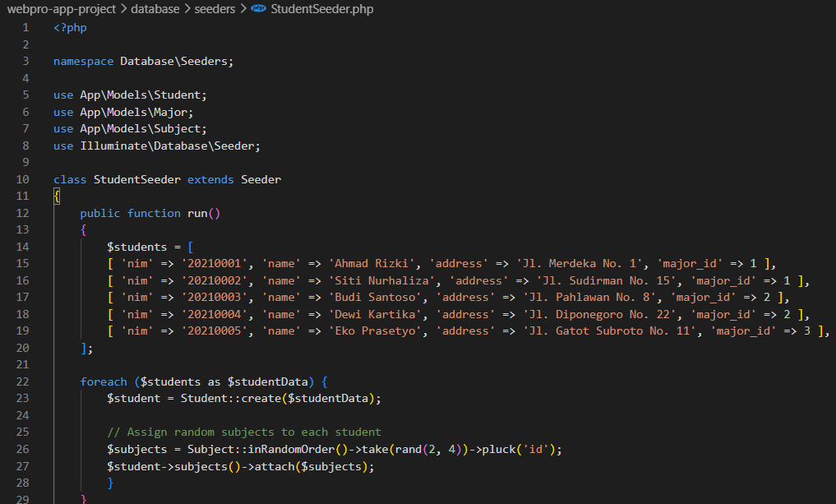Click 'Dewi Kartika' string value
Viewport: 836px width, 504px height.
point(375,315)
